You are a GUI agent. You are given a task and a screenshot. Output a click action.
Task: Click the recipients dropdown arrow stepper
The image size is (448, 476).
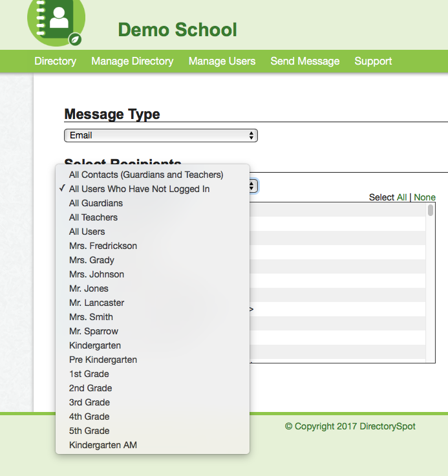click(252, 186)
